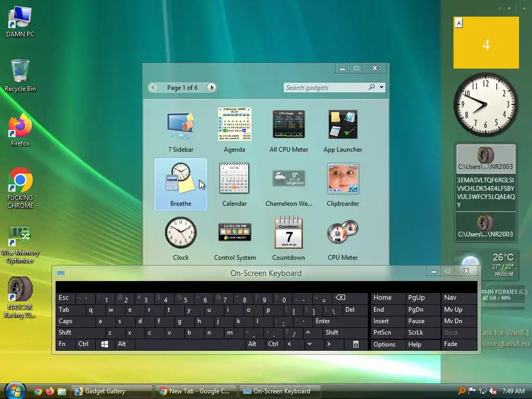The image size is (532, 399).
Task: Switch to the On-Screen Keyboard taskbar button
Action: coord(280,391)
